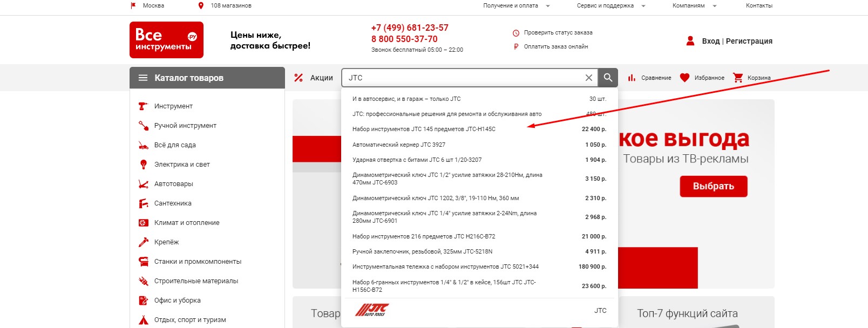868x328 pixels.
Task: Click the user profile icon near Вход
Action: (690, 41)
